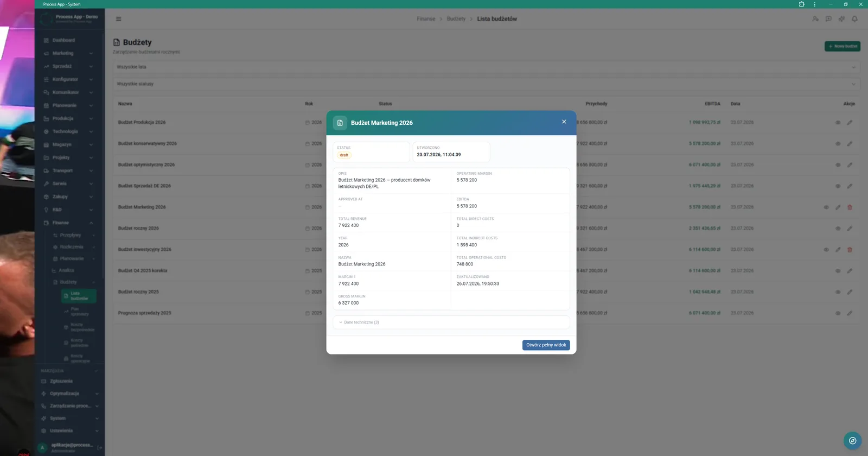
Task: Select 'Lista budżetów' in the sidebar
Action: 79,296
